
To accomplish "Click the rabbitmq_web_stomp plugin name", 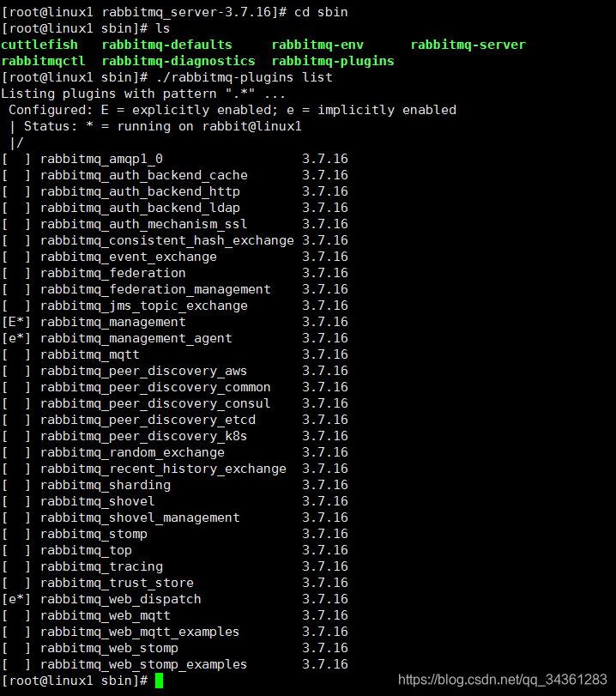I will [109, 649].
